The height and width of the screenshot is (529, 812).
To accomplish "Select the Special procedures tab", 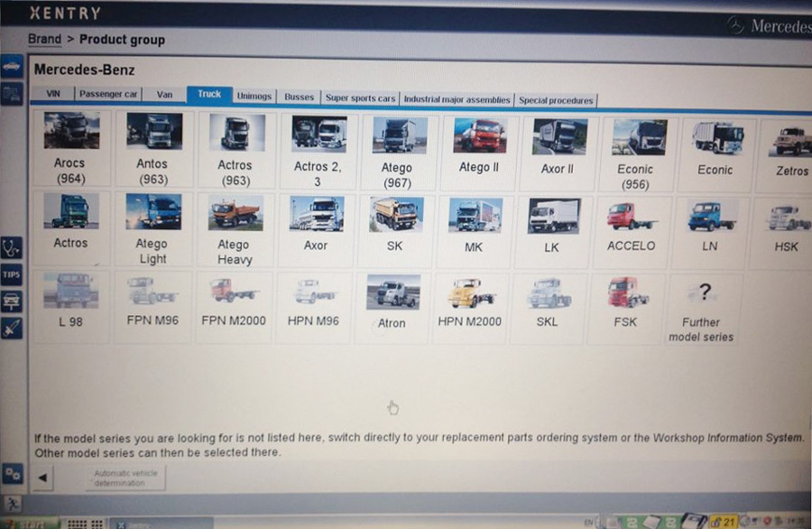I will (556, 100).
